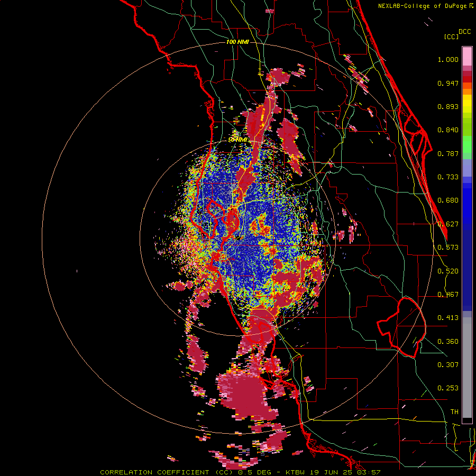Click the 0.413 scale value

448,318
